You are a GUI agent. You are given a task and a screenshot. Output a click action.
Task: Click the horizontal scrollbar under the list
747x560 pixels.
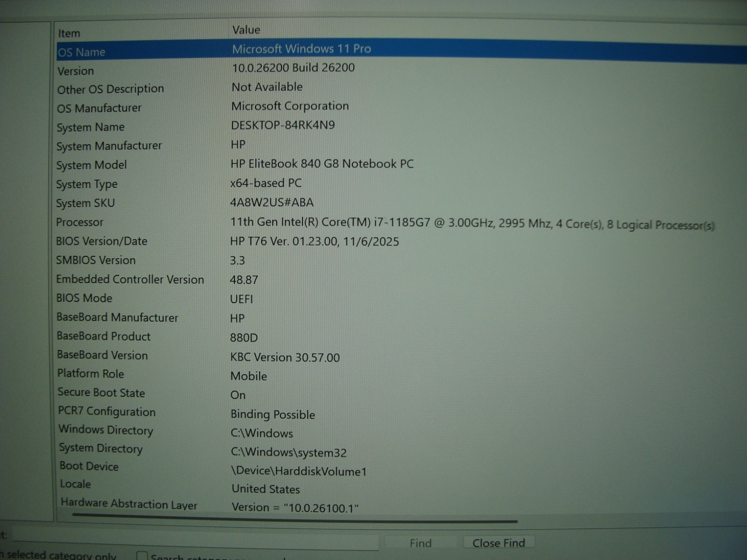click(x=295, y=518)
